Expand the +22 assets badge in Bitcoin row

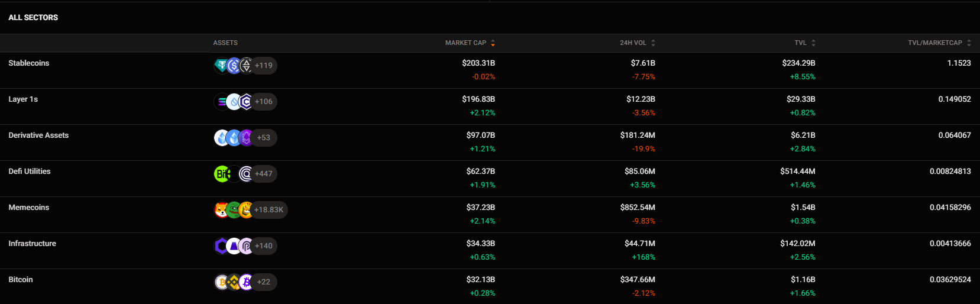click(264, 282)
